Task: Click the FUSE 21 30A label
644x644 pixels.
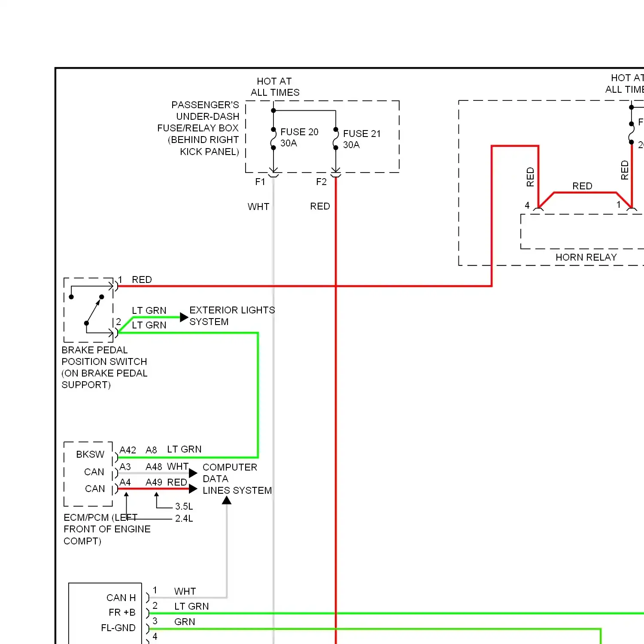Action: [x=362, y=139]
